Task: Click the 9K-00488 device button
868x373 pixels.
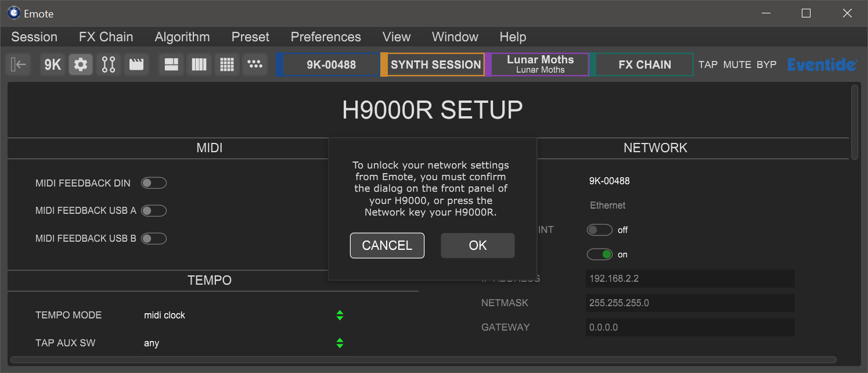Action: pos(329,64)
